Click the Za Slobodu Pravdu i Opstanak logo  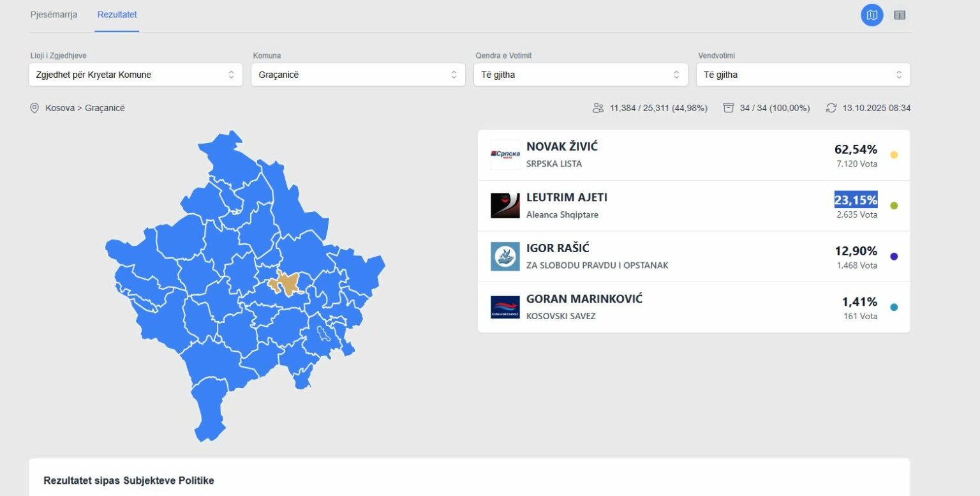click(505, 256)
